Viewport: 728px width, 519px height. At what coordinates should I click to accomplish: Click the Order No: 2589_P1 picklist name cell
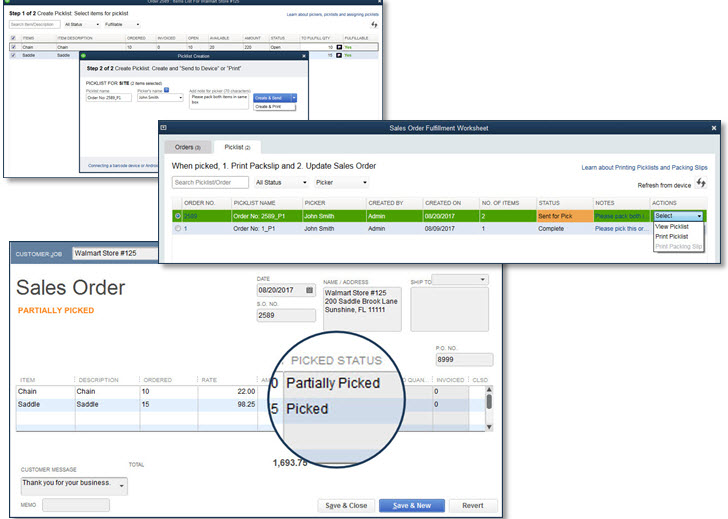click(266, 216)
